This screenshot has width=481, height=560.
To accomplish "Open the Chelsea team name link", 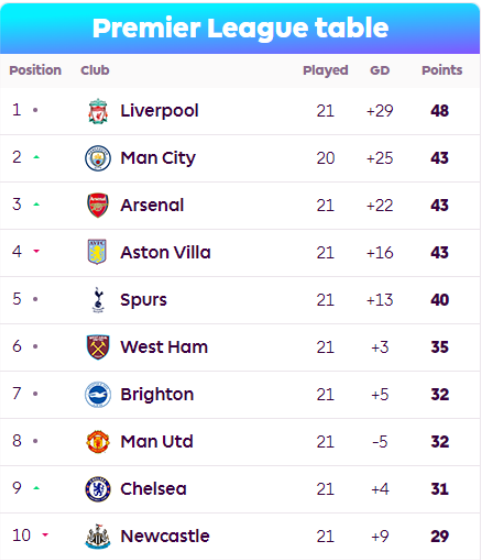I will click(153, 489).
